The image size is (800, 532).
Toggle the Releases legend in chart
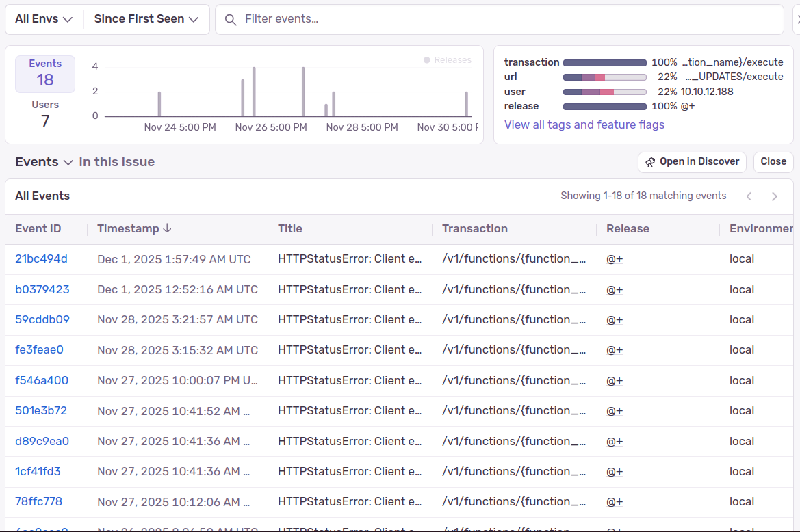pos(448,60)
